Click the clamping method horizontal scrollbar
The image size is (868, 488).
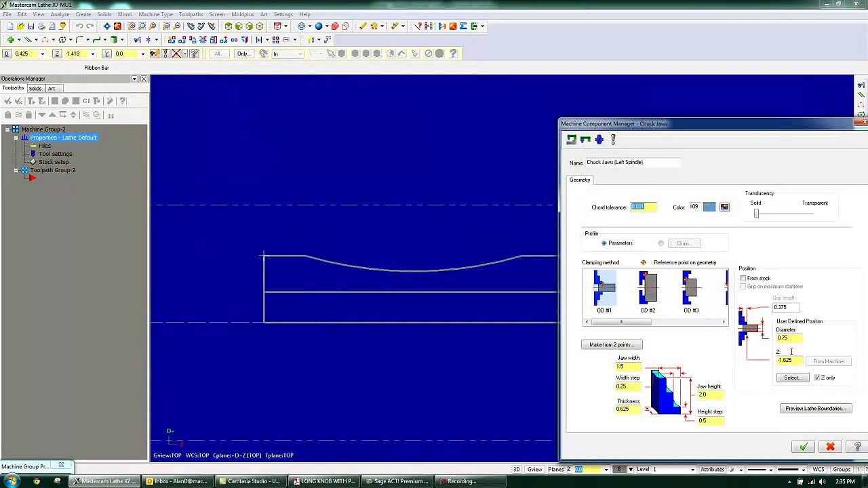pos(655,322)
